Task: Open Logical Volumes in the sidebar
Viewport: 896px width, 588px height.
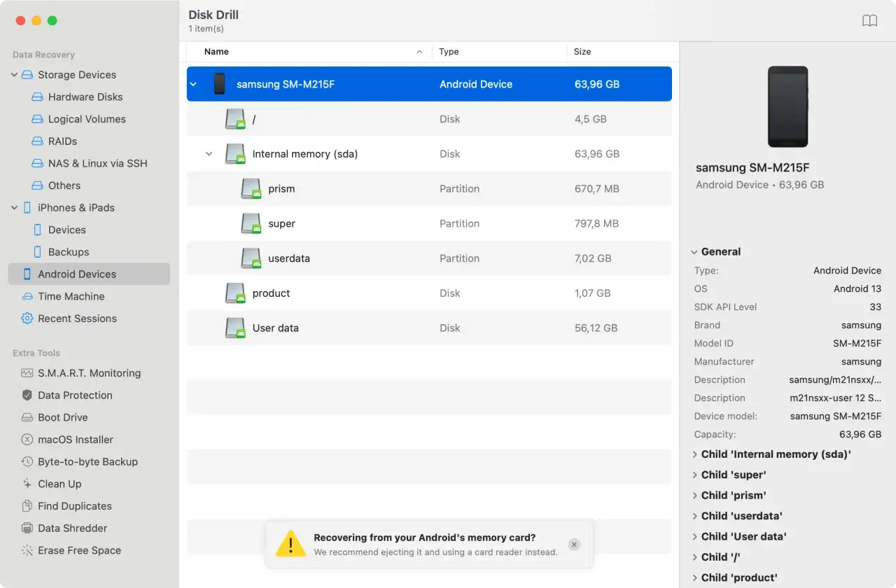Action: tap(87, 119)
